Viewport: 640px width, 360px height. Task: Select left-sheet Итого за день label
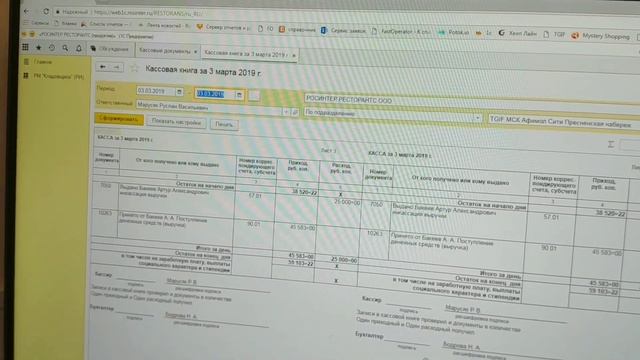point(213,249)
